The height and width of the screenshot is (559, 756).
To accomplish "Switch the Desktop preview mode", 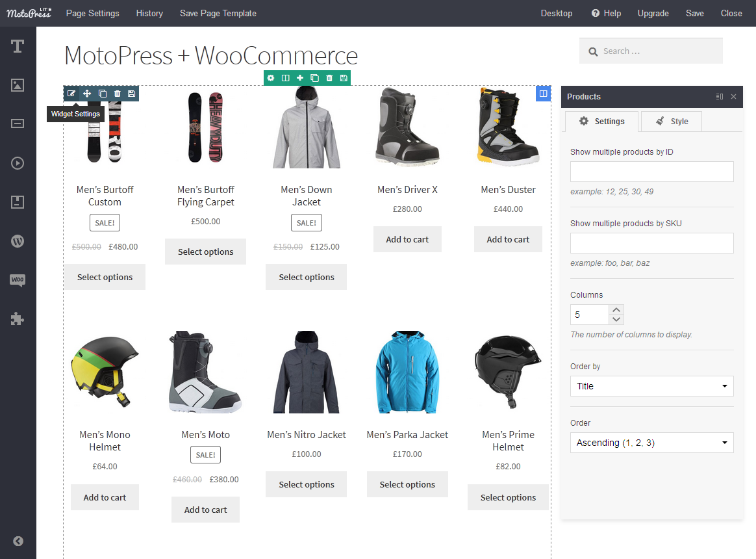I will coord(557,13).
